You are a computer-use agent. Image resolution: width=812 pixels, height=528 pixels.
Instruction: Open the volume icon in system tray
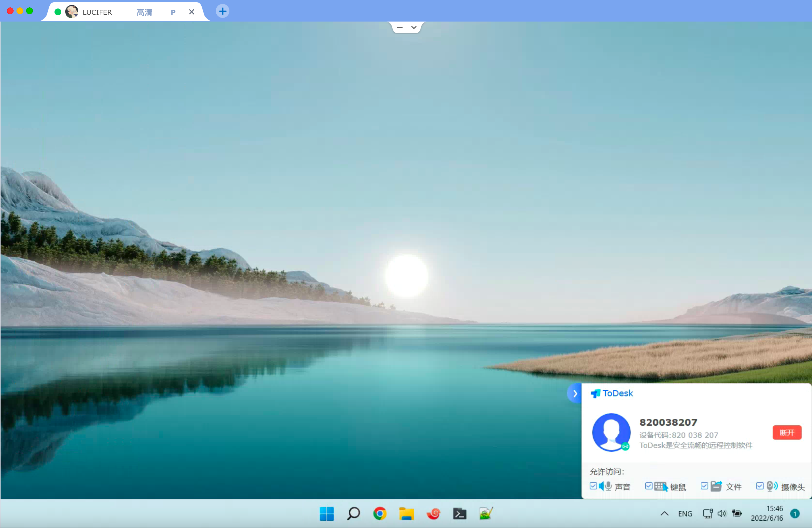[722, 513]
